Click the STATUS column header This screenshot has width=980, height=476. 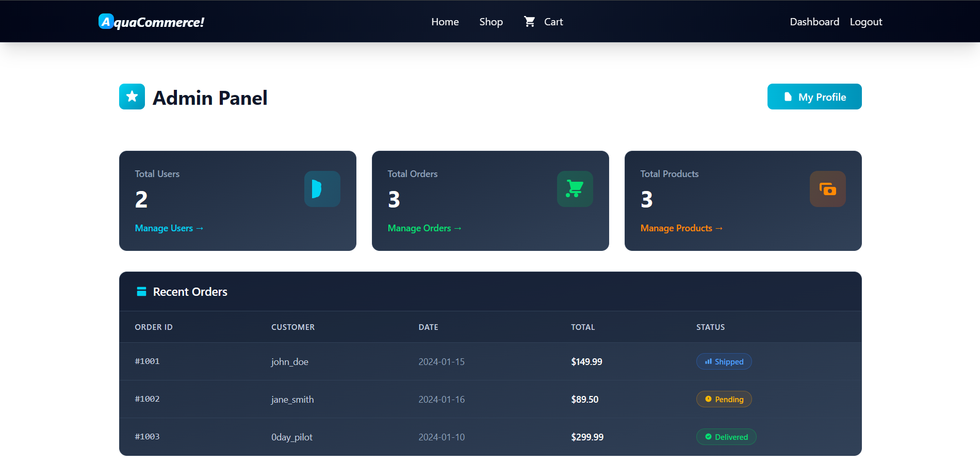711,327
